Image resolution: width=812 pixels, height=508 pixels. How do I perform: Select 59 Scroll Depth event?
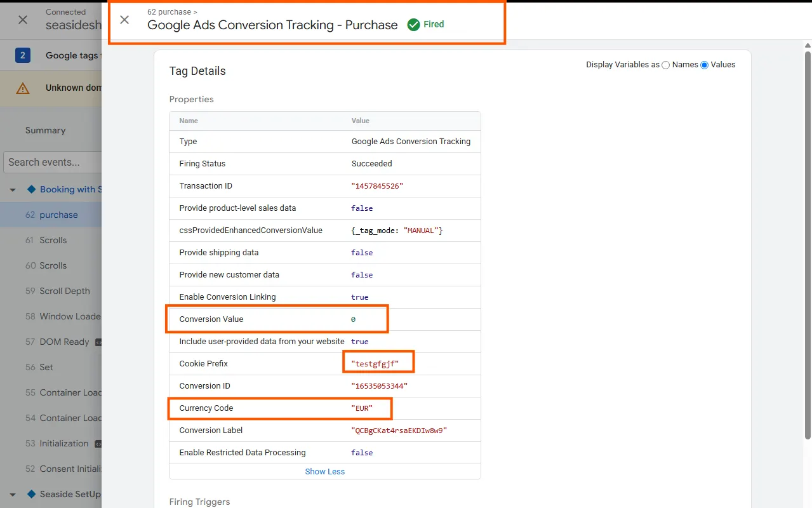tap(51, 291)
